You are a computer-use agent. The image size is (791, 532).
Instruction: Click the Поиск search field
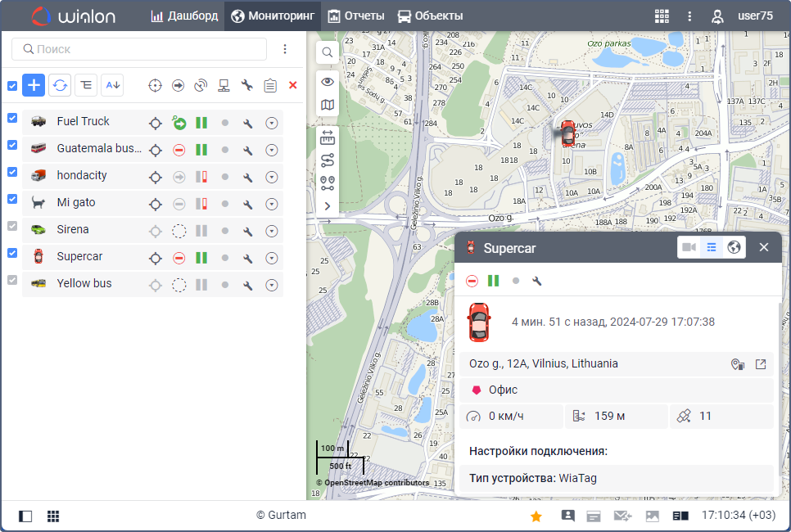coord(139,49)
